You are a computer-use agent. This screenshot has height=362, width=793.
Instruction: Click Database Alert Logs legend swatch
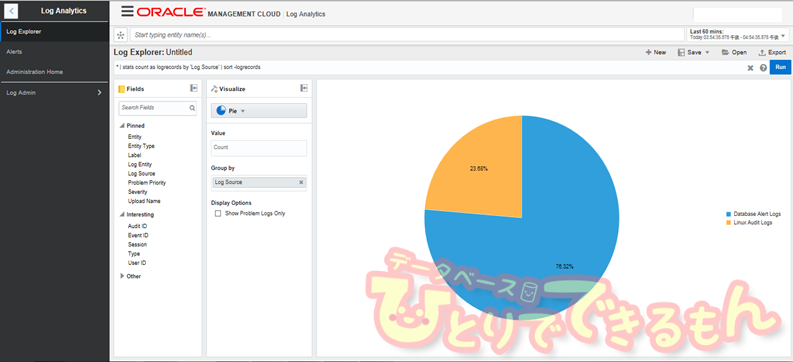728,214
